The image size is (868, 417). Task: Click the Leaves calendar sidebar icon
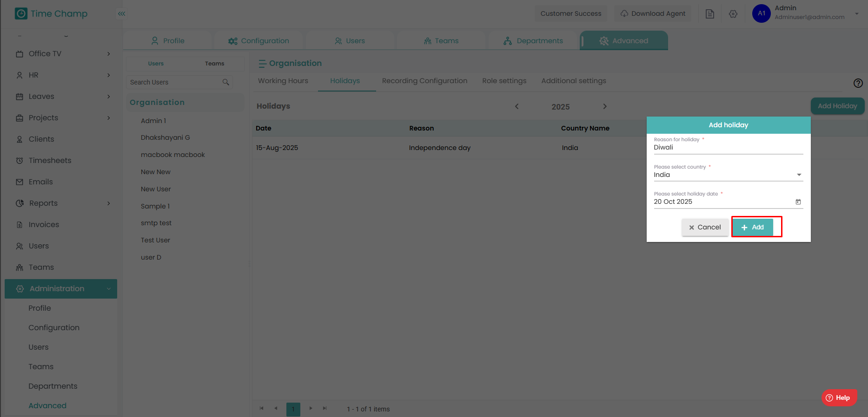click(20, 97)
